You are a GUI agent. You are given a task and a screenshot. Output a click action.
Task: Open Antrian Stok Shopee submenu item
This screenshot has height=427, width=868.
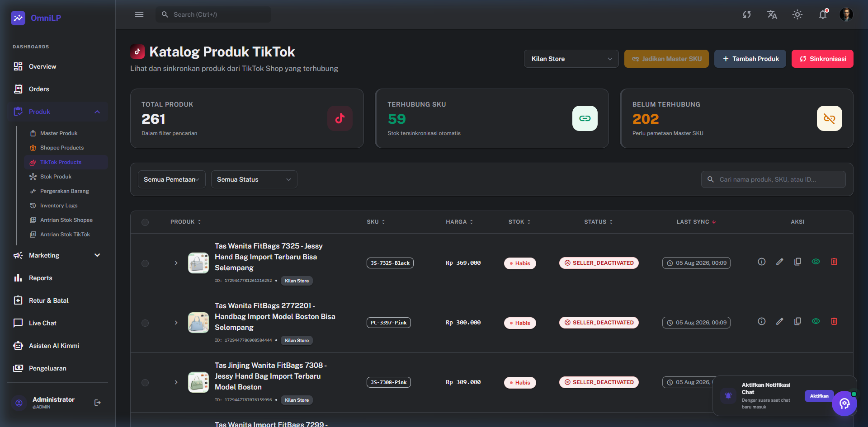pos(66,220)
